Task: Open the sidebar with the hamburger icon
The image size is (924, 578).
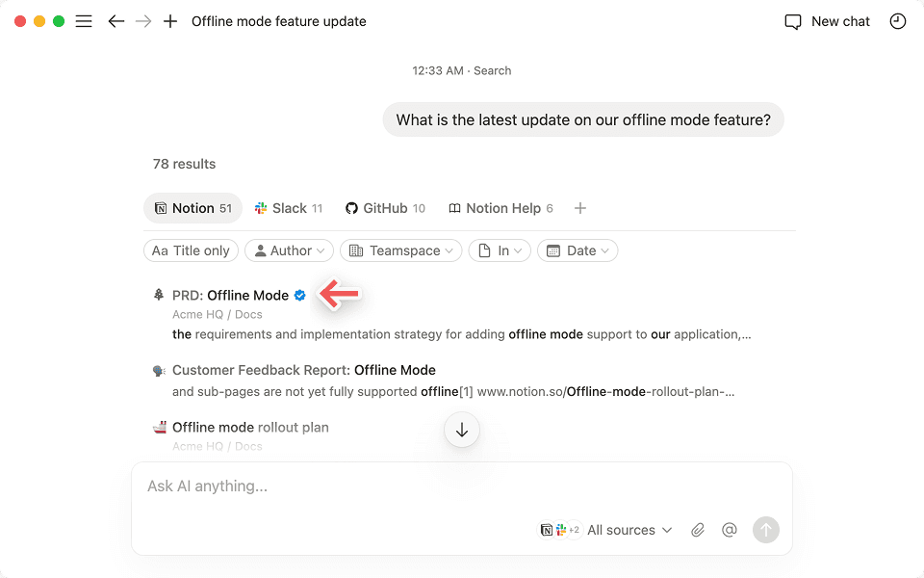Action: pyautogui.click(x=84, y=20)
